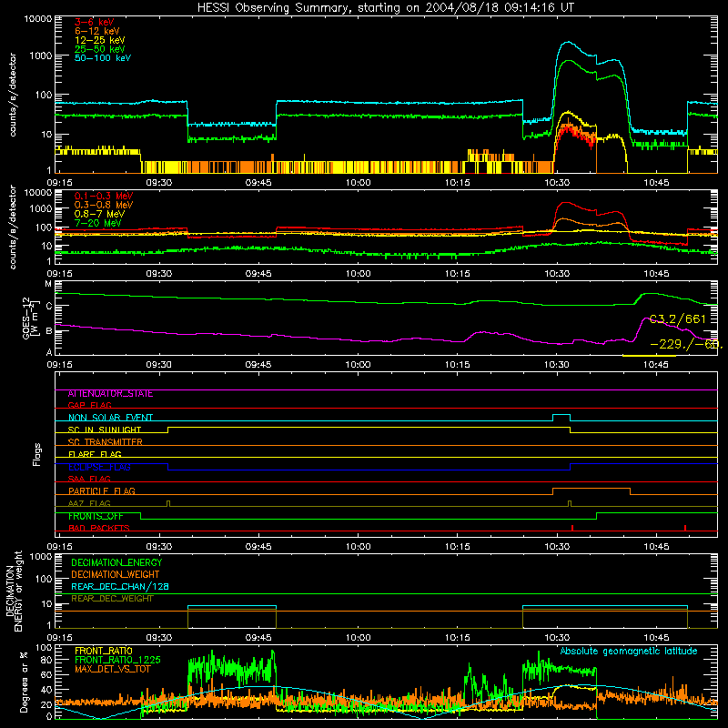This screenshot has height=728, width=728.
Task: Select the NON_SOLAR_EVENT flag label
Action: pos(110,418)
